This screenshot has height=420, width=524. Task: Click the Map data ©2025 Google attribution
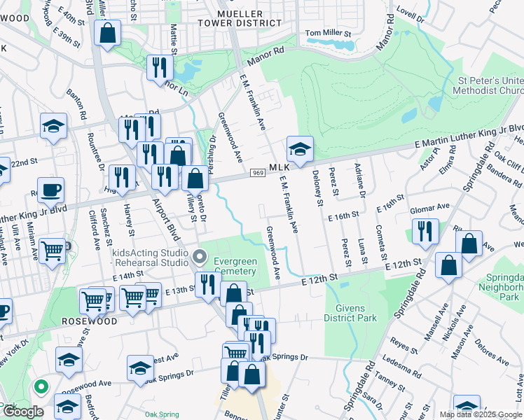(x=481, y=414)
